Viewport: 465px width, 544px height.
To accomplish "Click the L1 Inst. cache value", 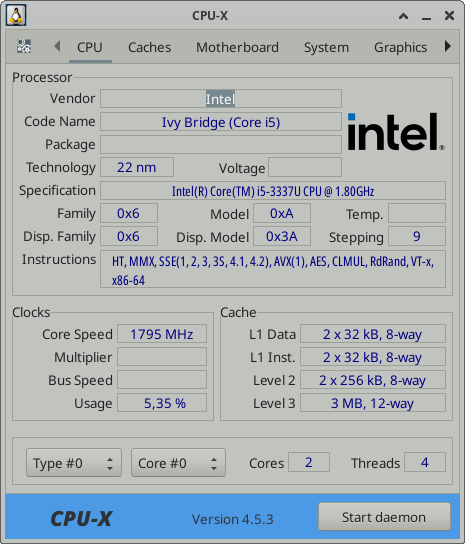I will pyautogui.click(x=373, y=357).
